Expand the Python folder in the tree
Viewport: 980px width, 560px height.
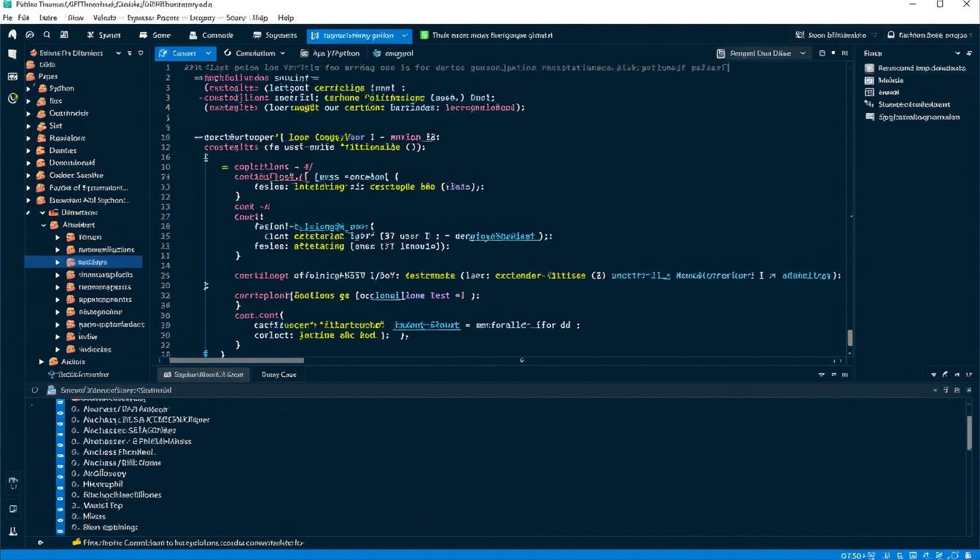point(29,89)
